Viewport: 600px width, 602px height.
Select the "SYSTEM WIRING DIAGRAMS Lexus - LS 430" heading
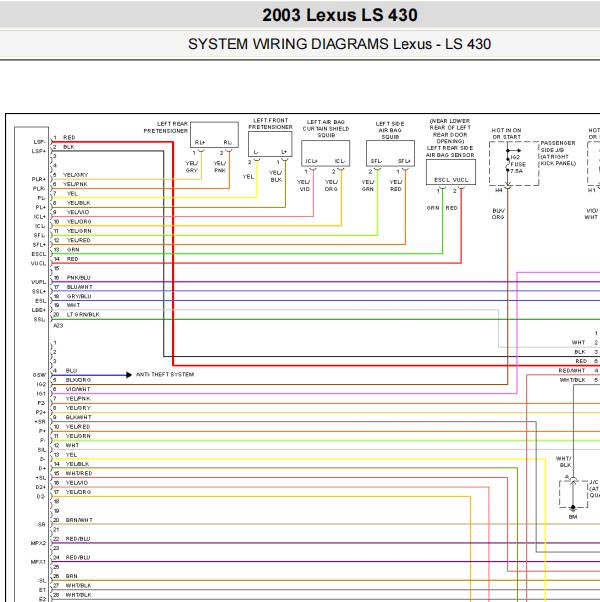[339, 44]
